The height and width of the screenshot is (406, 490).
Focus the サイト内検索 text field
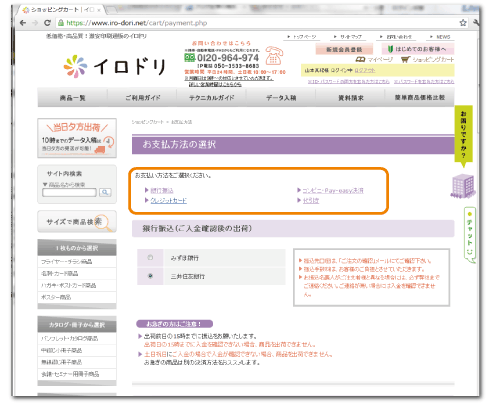pyautogui.click(x=69, y=192)
